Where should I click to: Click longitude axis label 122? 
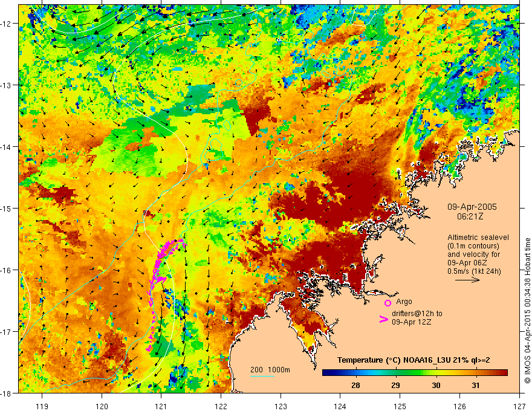(221, 406)
